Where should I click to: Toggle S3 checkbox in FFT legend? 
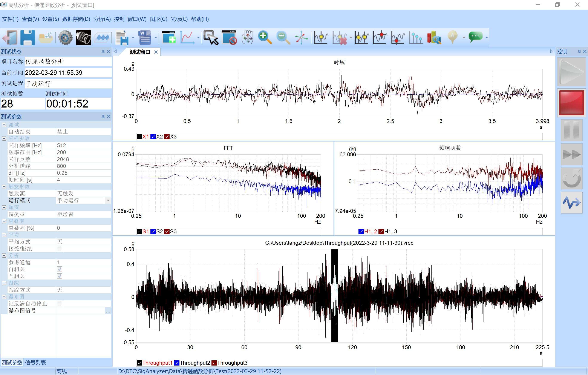pos(167,231)
